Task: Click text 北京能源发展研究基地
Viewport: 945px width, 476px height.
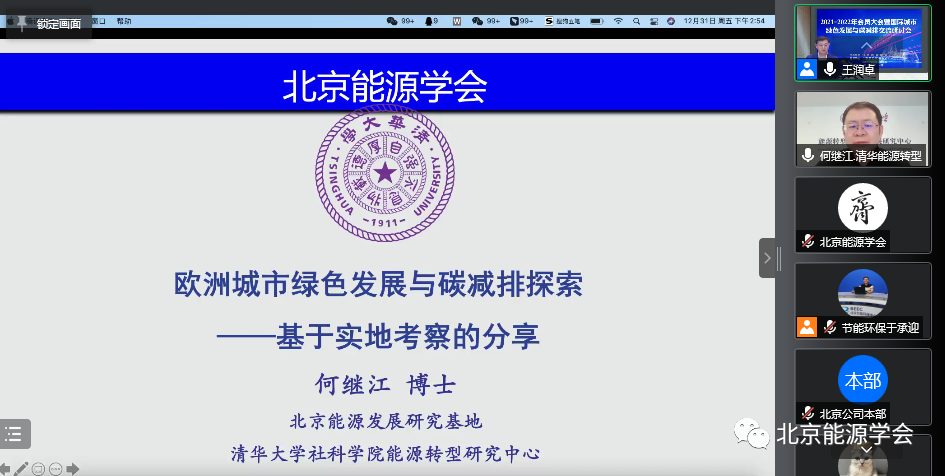Action: [x=386, y=421]
